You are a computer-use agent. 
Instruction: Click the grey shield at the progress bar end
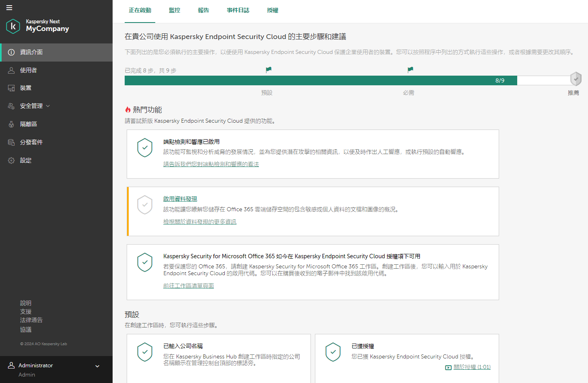coord(576,79)
